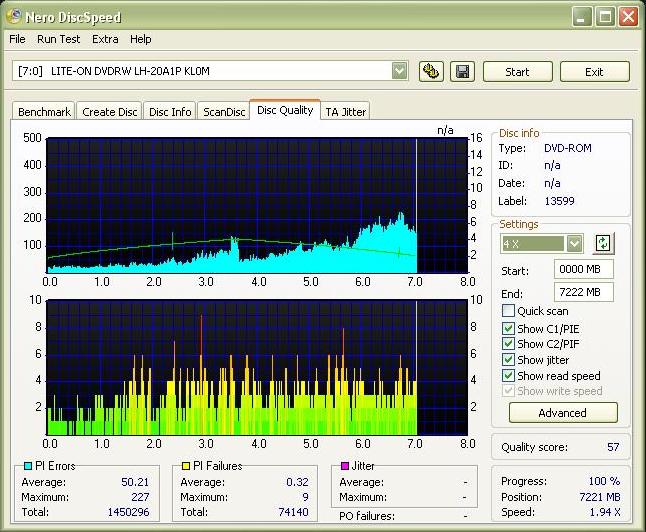Click the disc type value DVD-ROM
Viewport: 646px width, 532px height.
coord(568,148)
